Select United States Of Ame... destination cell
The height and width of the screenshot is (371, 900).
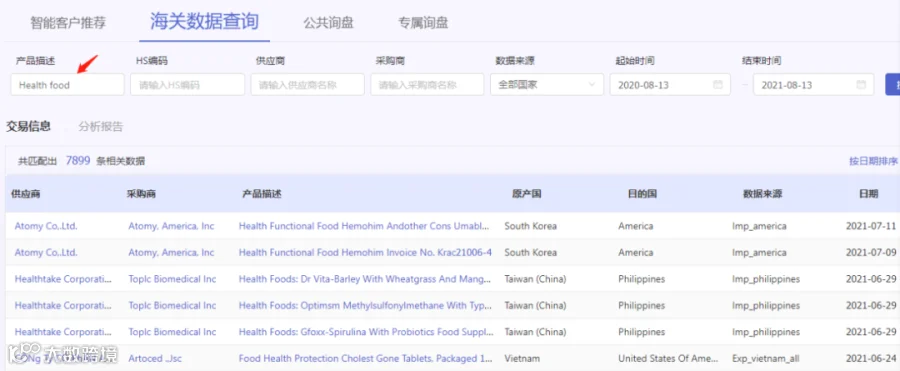click(x=668, y=358)
